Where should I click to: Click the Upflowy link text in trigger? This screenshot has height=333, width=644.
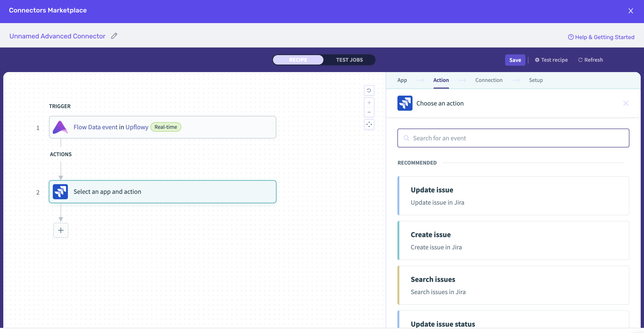pyautogui.click(x=137, y=127)
